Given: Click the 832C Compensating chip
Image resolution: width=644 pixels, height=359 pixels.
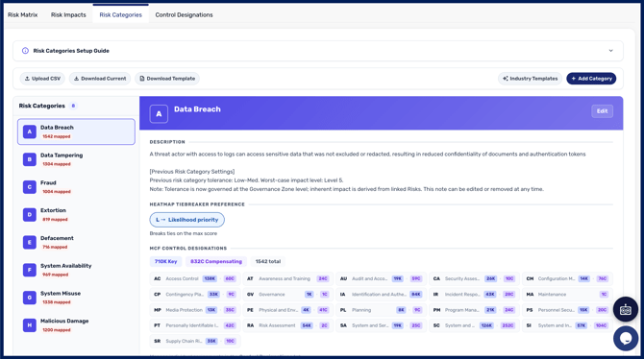Looking at the screenshot, I should (x=216, y=261).
